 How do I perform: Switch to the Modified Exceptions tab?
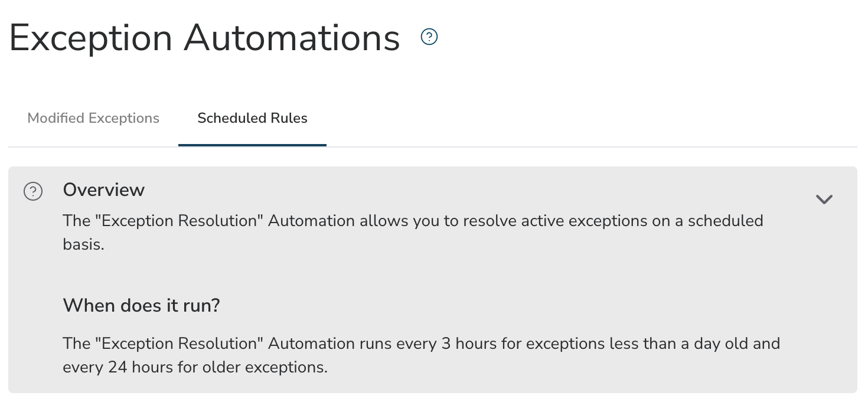tap(93, 118)
